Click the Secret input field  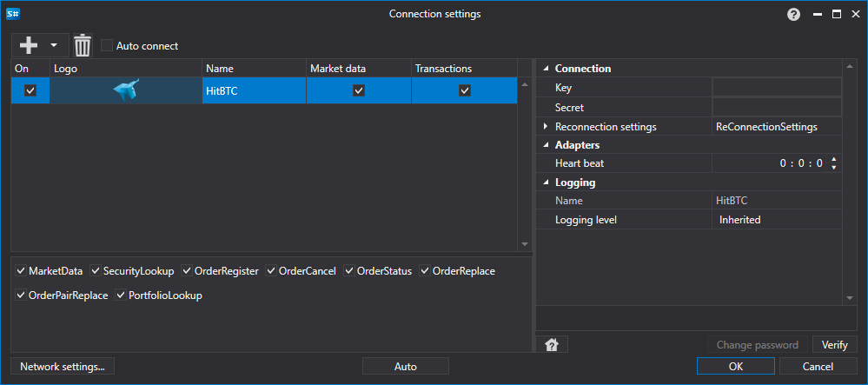777,107
